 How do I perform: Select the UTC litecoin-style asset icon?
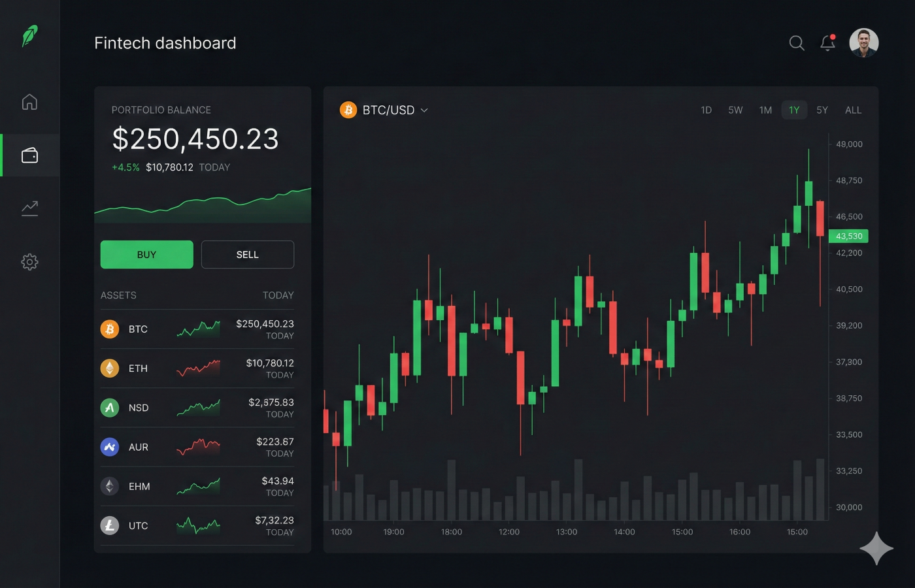pos(109,525)
